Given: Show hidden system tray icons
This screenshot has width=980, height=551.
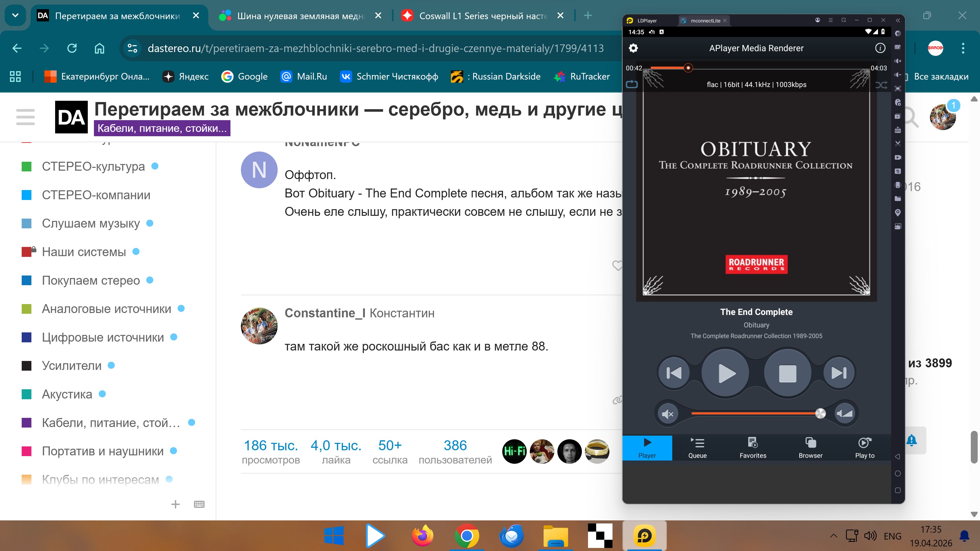Looking at the screenshot, I should 833,536.
